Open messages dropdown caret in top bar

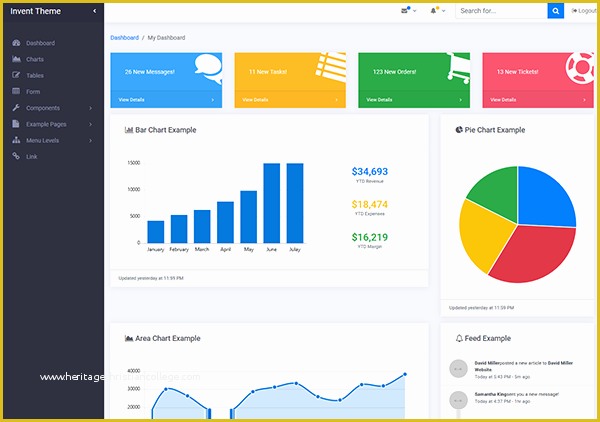[414, 11]
